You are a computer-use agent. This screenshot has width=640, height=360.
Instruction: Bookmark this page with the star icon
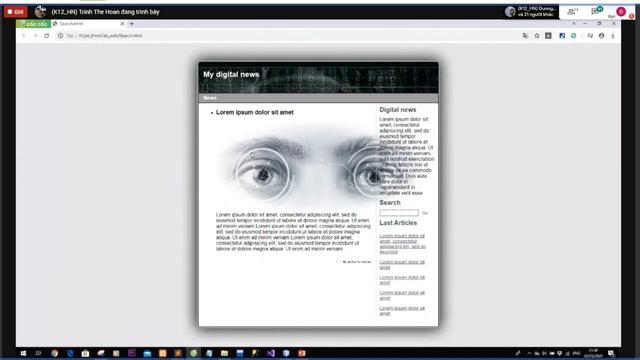(x=537, y=36)
